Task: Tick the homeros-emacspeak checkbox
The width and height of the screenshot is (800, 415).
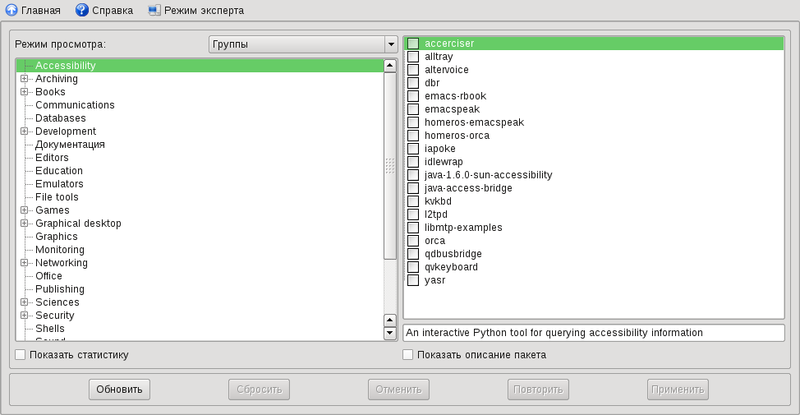Action: (413, 123)
